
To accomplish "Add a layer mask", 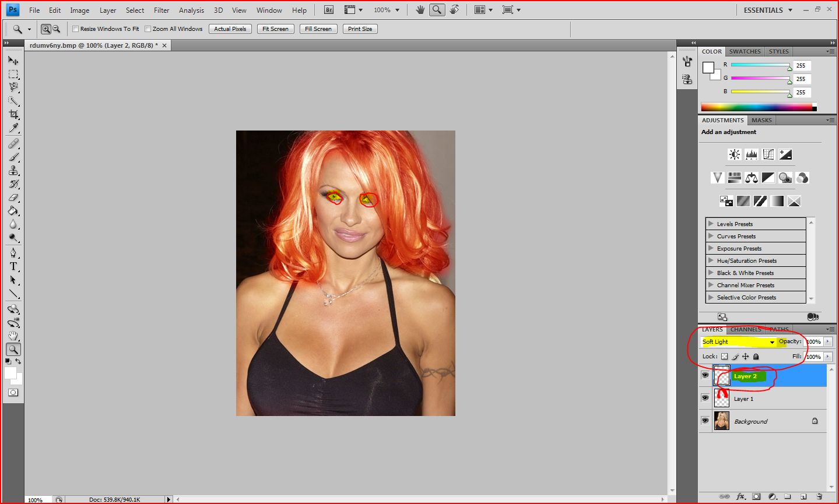I will [x=756, y=497].
